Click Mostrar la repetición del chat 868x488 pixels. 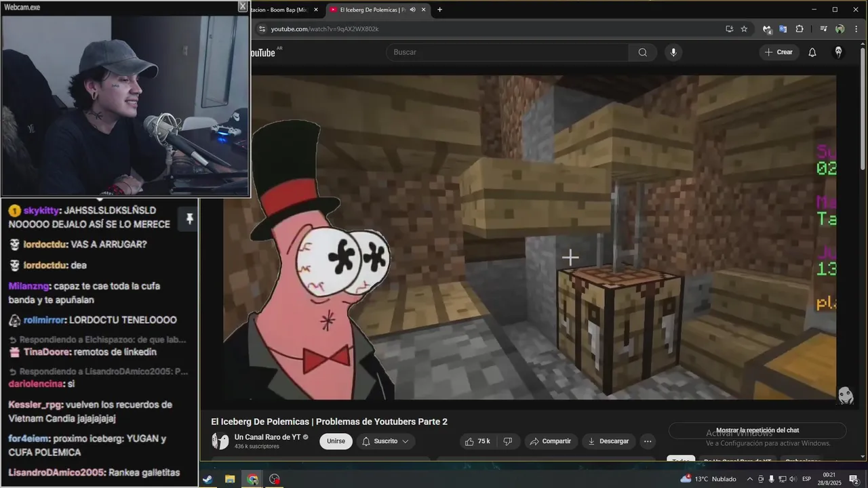coord(757,430)
